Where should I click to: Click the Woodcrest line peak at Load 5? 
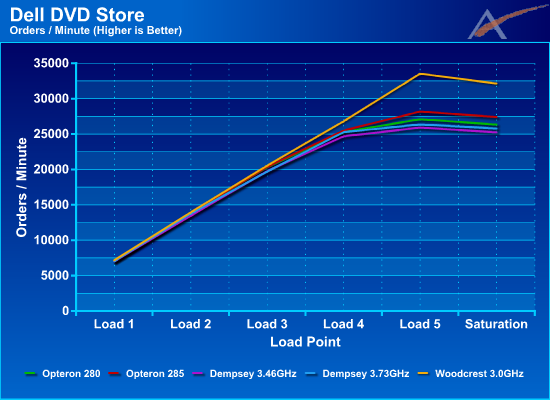coord(420,74)
